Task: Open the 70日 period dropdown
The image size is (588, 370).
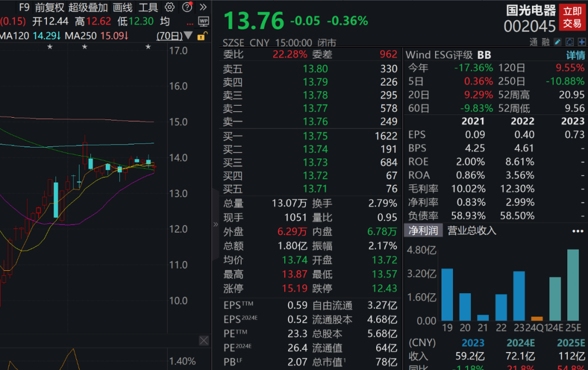Action: [174, 36]
